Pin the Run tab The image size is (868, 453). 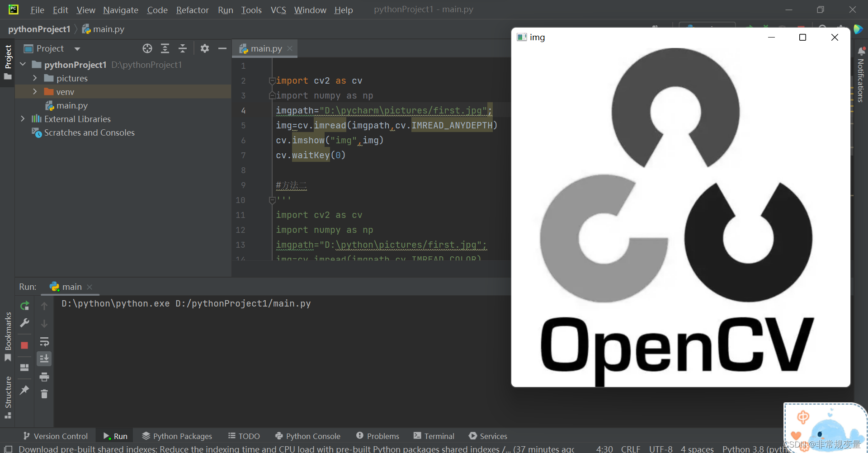pyautogui.click(x=25, y=390)
